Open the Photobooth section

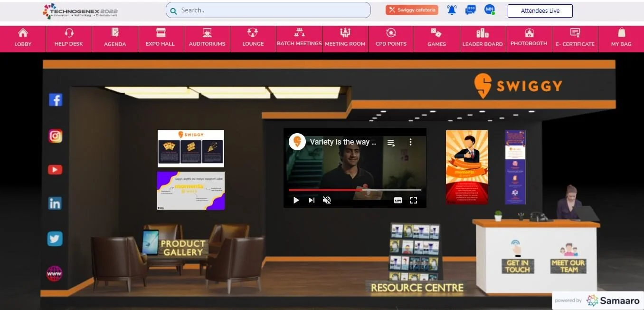click(x=529, y=38)
